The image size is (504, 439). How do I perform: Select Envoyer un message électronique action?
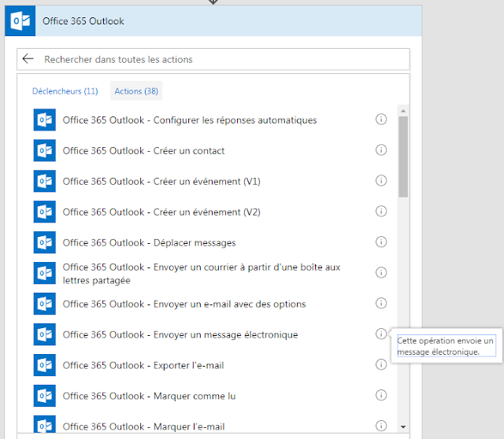(x=180, y=334)
